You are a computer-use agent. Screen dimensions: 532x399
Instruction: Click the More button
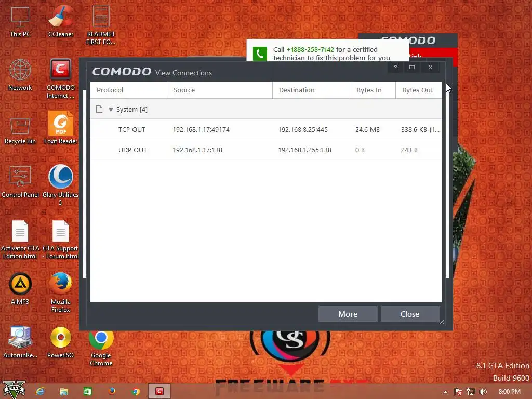click(x=348, y=314)
